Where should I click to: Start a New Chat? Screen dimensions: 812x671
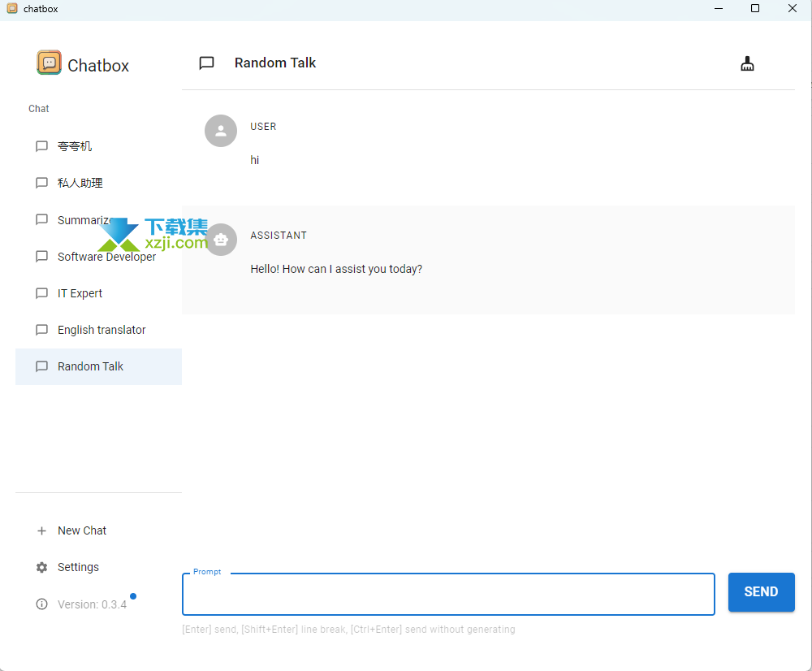point(98,530)
